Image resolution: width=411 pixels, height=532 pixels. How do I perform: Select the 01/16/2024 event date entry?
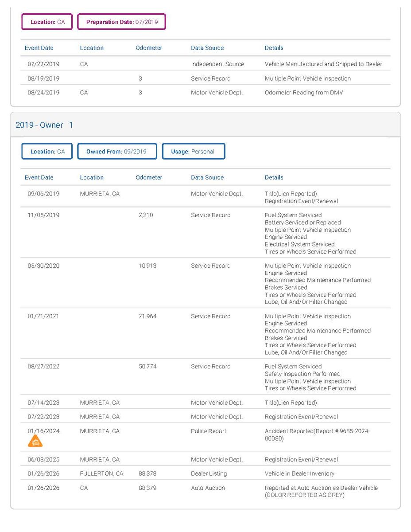coord(43,431)
